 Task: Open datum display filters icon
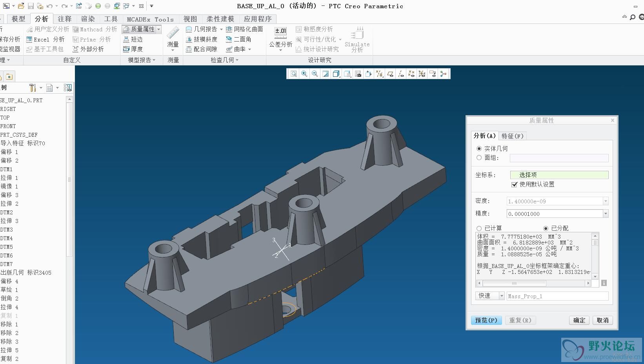(x=379, y=74)
